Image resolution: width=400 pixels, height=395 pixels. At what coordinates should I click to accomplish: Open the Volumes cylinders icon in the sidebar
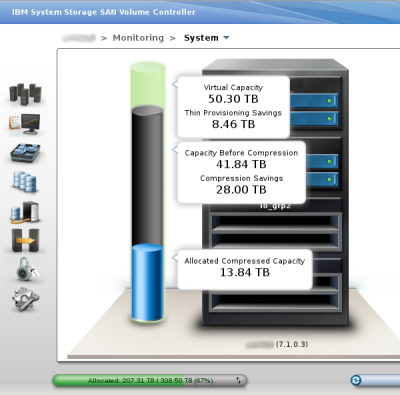pos(25,182)
